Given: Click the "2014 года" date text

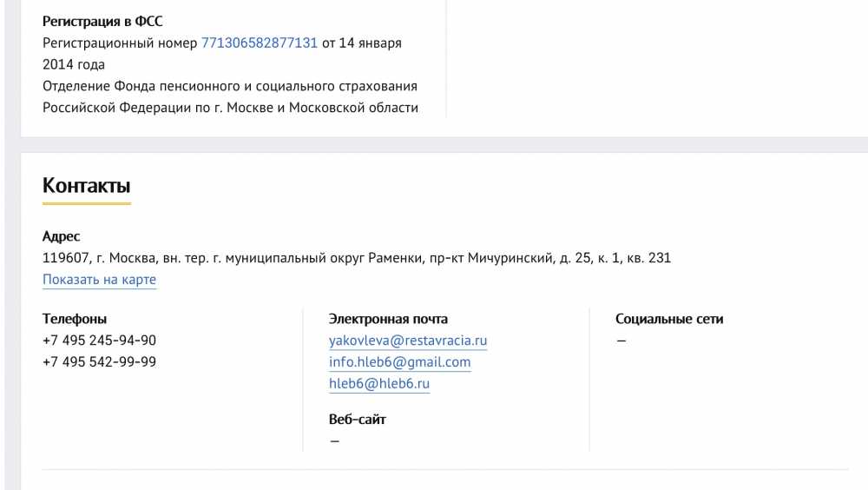Looking at the screenshot, I should (x=74, y=65).
